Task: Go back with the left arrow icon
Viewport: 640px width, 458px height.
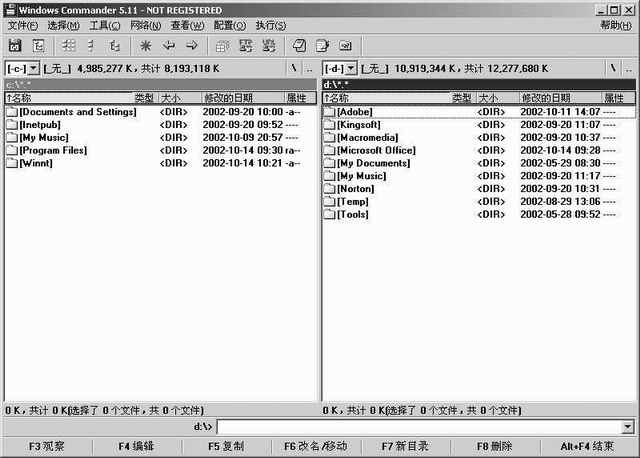Action: (x=169, y=46)
